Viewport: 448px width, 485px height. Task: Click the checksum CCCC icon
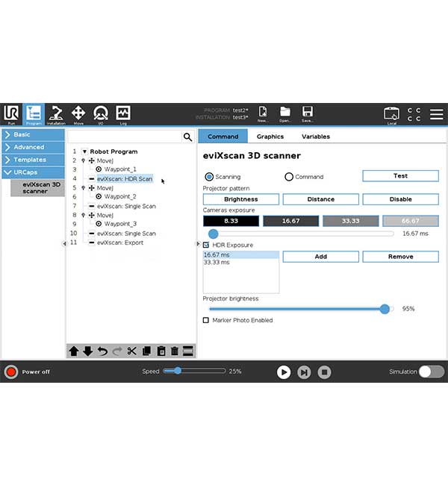point(414,114)
